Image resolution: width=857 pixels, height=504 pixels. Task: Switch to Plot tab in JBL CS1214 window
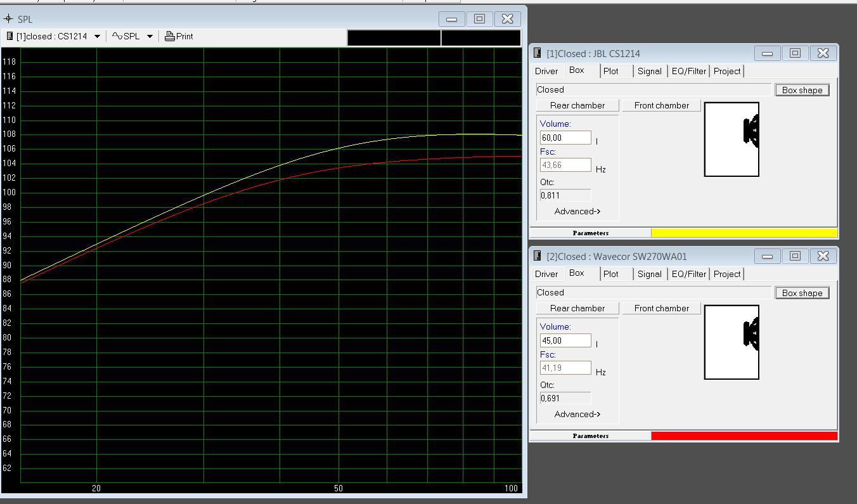611,71
